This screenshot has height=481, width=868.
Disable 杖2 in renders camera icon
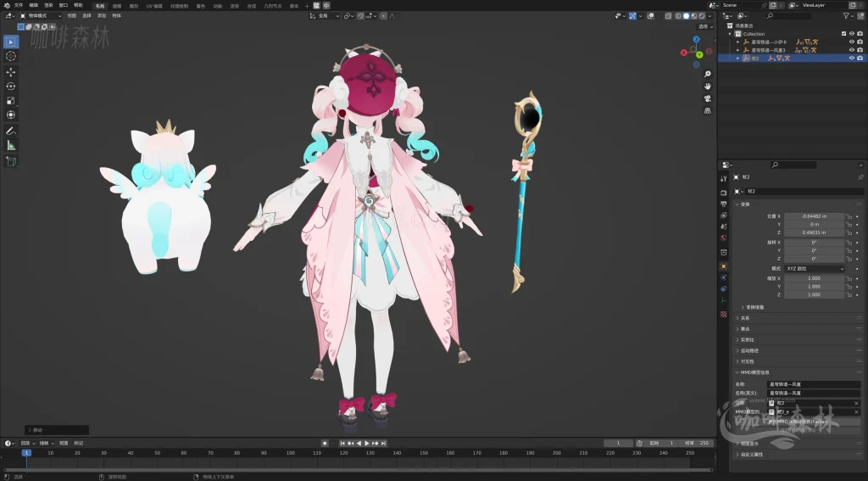860,59
